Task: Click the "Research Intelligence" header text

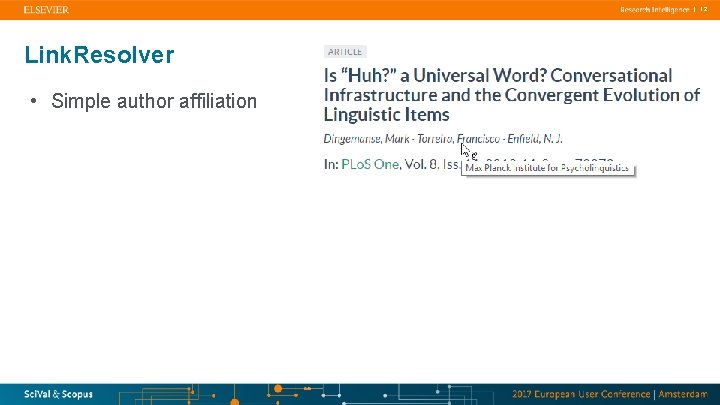Action: (654, 10)
